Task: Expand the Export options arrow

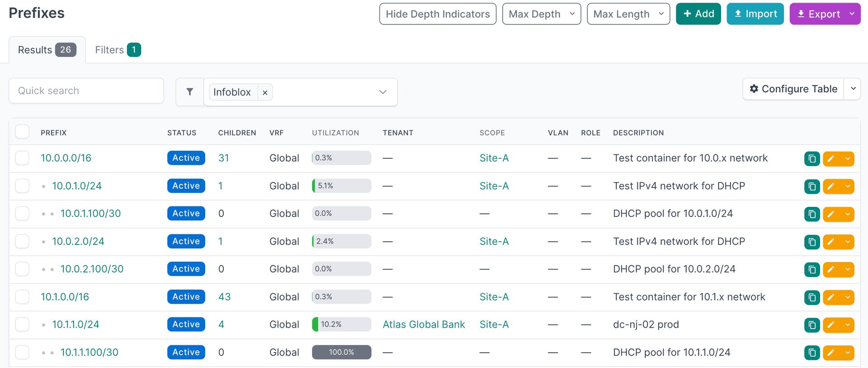Action: [x=852, y=14]
